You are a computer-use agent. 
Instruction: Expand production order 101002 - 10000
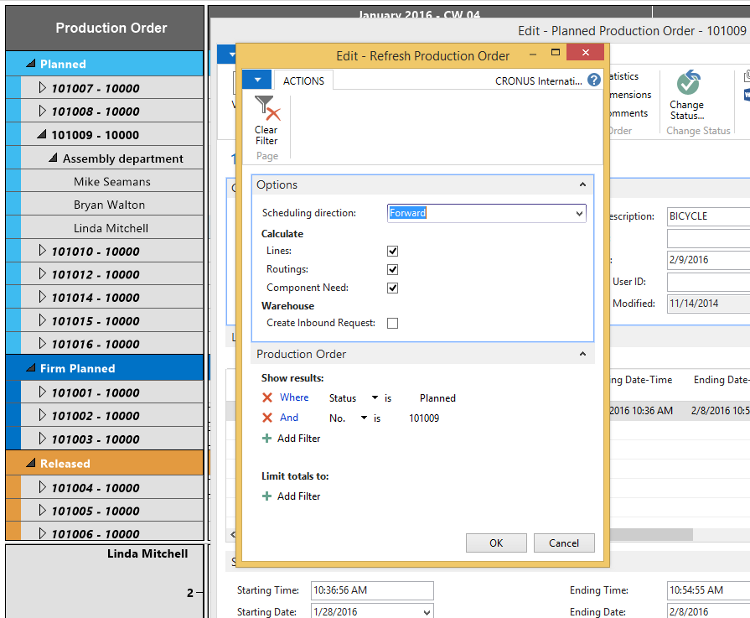click(x=42, y=415)
